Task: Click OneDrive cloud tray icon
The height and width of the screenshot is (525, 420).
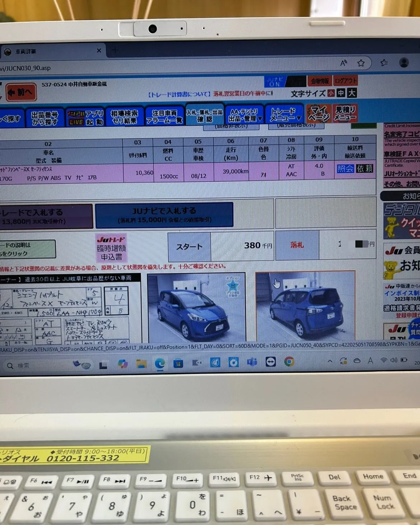Action: coord(357,361)
